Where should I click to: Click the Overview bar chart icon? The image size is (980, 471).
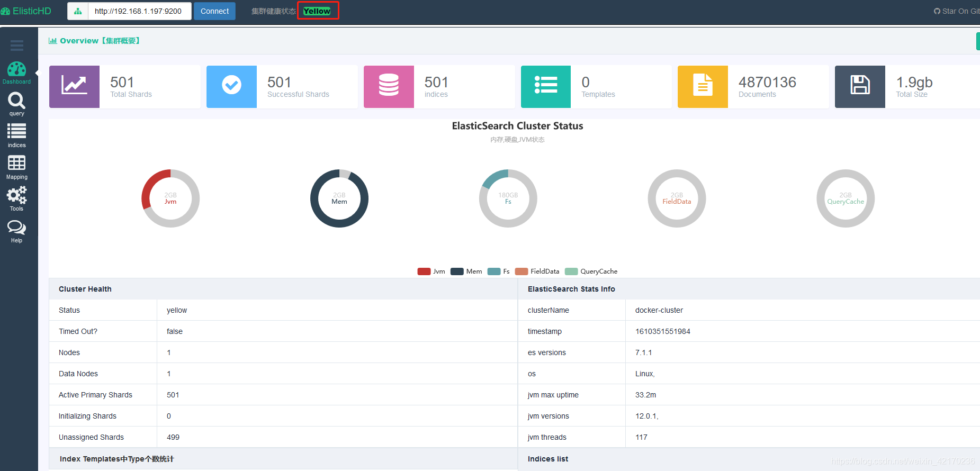point(52,41)
